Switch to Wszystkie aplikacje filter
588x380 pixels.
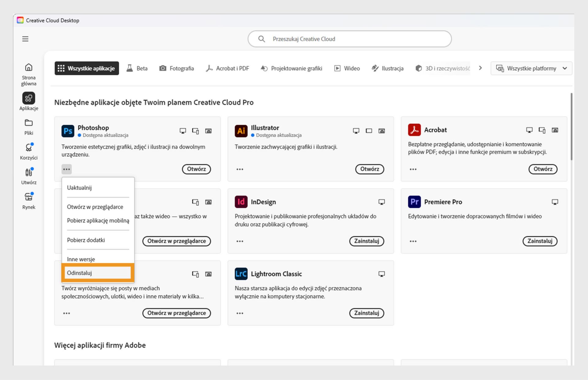point(87,68)
